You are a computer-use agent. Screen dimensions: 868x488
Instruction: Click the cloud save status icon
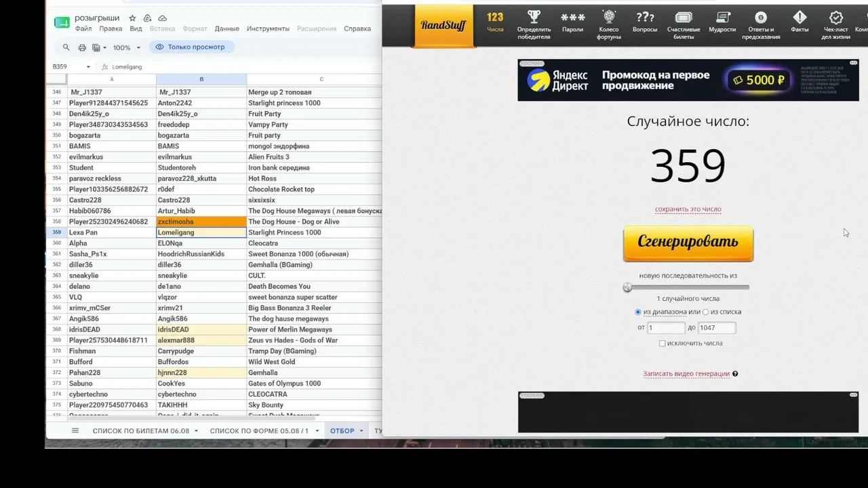click(162, 18)
